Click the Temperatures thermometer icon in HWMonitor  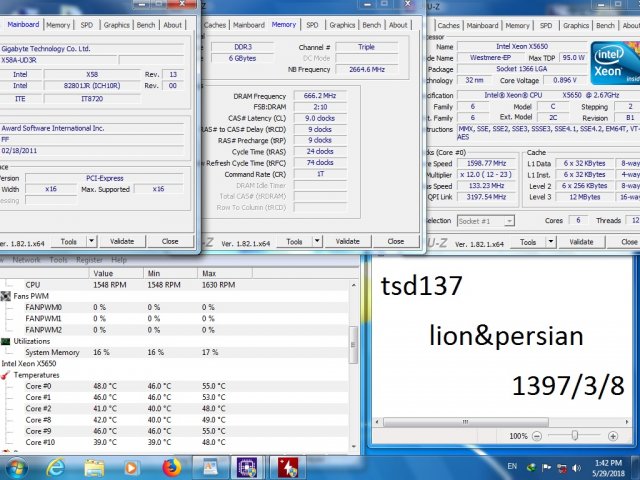coord(6,375)
